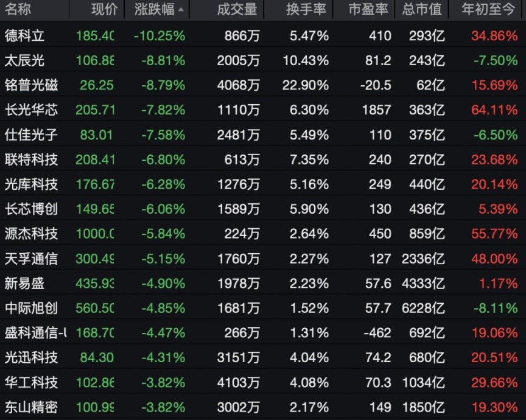Select the 东山精密 stock name
526x420 pixels.
click(31, 407)
